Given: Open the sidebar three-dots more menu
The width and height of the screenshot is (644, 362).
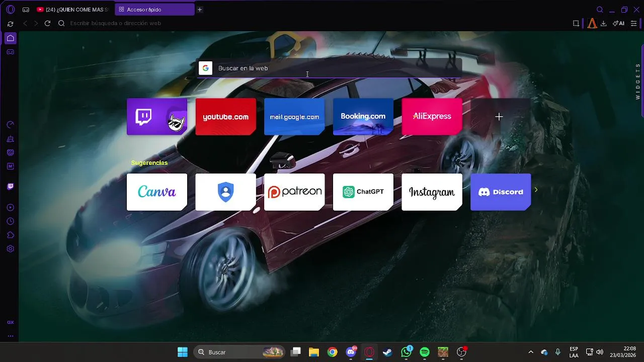Looking at the screenshot, I should click(10, 336).
